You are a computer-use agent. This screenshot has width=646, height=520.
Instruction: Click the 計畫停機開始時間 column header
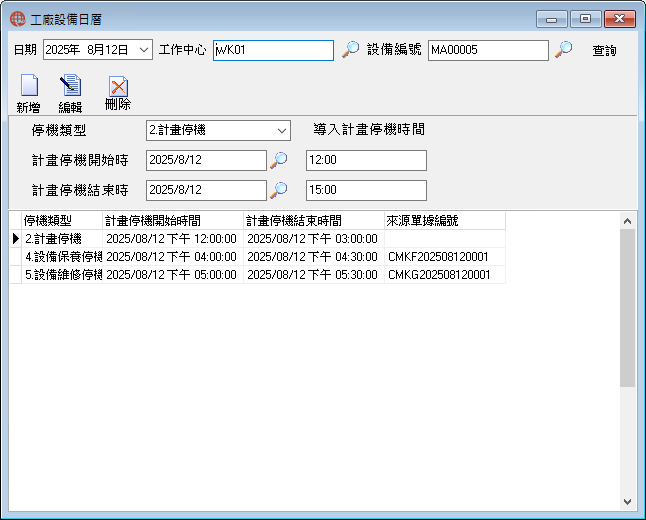coord(173,221)
